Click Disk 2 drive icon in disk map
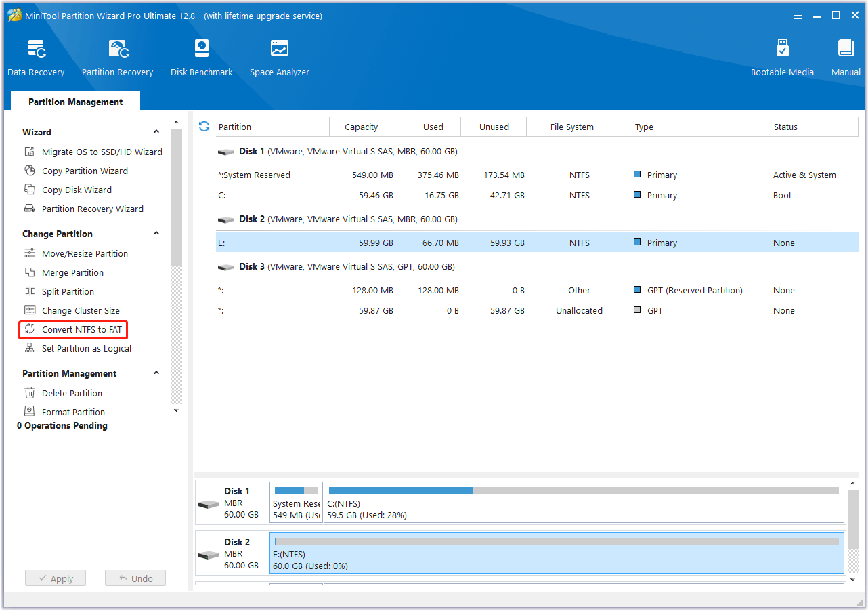 pos(209,555)
